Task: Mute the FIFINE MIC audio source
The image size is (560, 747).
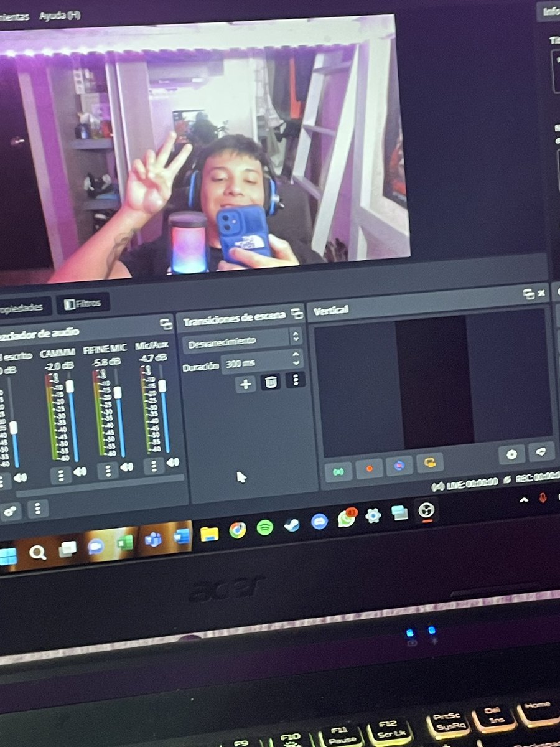Action: click(127, 467)
